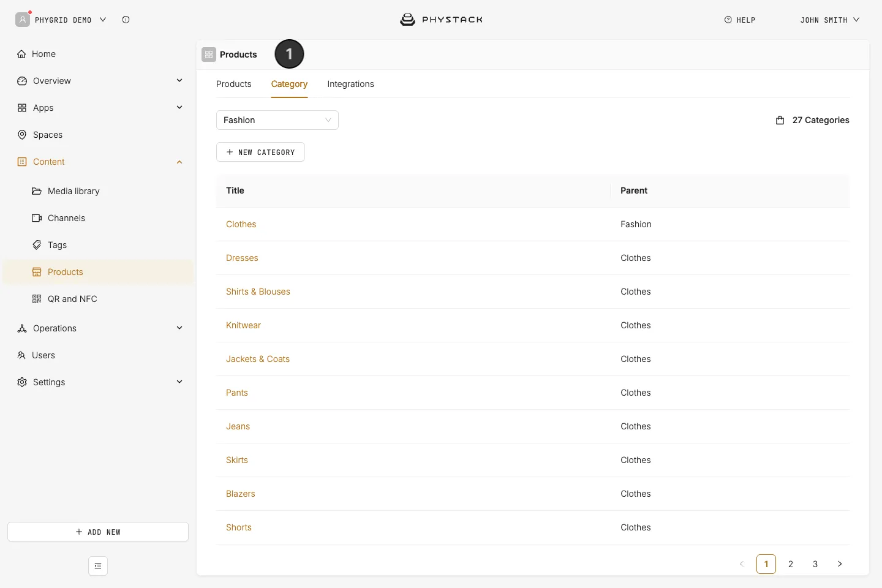Go to page 2 of categories

[791, 564]
